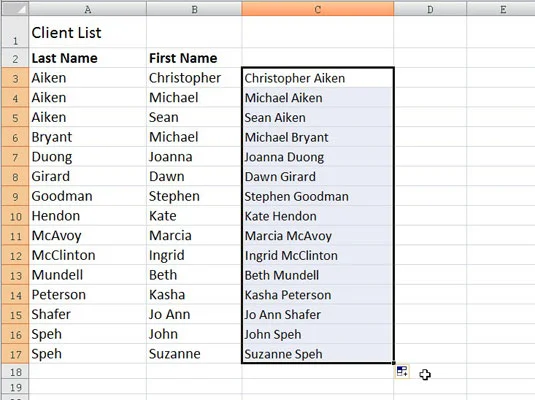Open the Auto Fill Options icon
Image resolution: width=535 pixels, height=400 pixels.
pyautogui.click(x=402, y=371)
